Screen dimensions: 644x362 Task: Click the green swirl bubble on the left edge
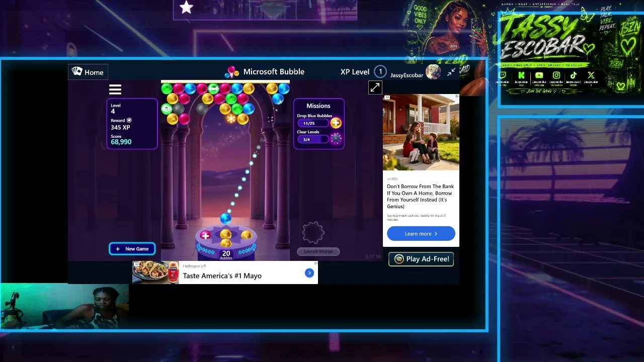point(167,109)
